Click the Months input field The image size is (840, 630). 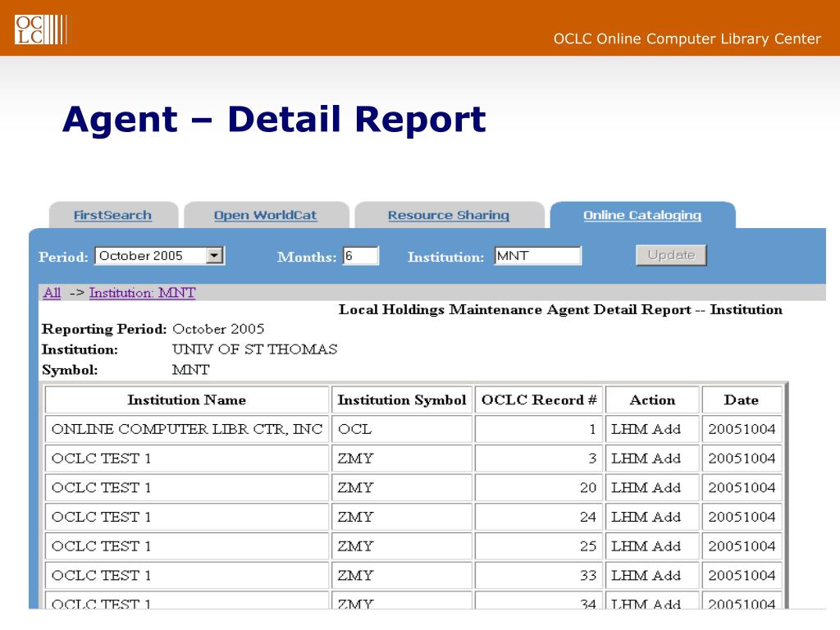[x=361, y=256]
